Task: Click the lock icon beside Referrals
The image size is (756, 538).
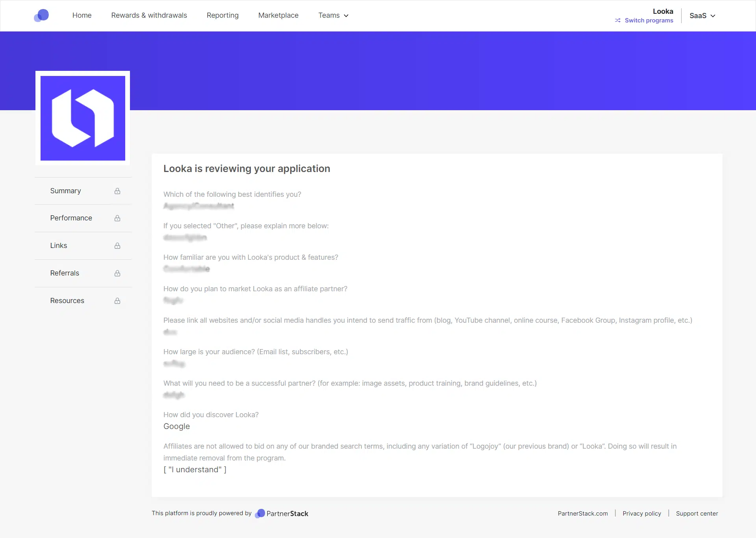Action: point(117,273)
